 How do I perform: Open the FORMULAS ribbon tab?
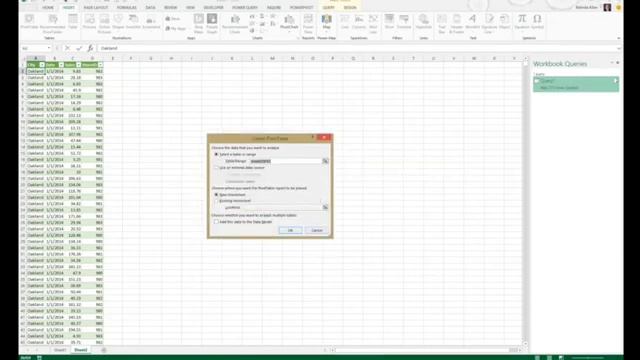[x=127, y=8]
